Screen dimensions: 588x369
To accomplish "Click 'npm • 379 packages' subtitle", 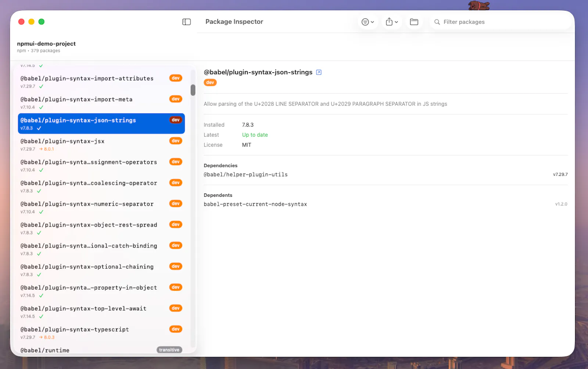I will [x=39, y=51].
